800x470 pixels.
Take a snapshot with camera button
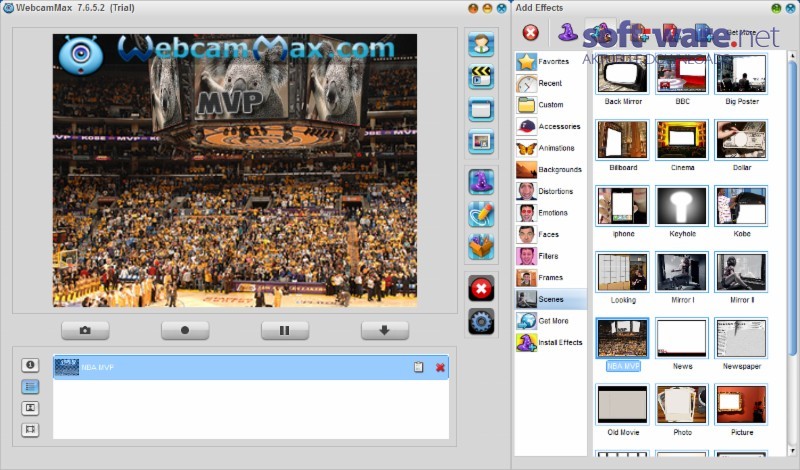[85, 331]
